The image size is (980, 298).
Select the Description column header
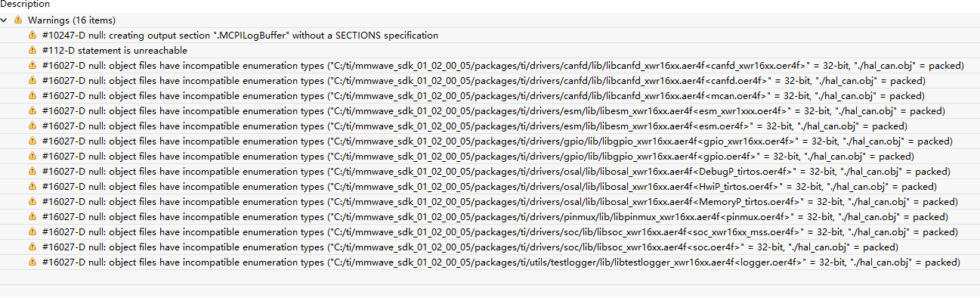click(25, 5)
